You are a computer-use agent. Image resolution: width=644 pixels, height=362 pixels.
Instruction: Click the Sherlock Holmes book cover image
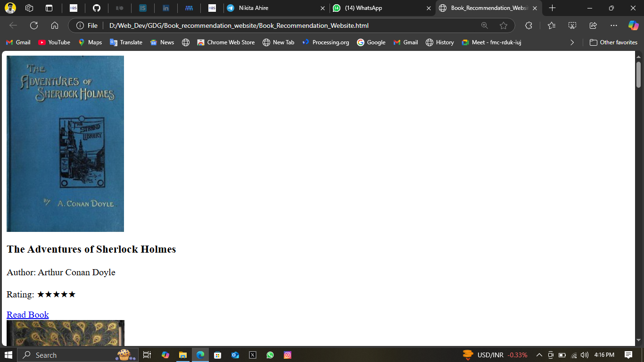pos(65,144)
